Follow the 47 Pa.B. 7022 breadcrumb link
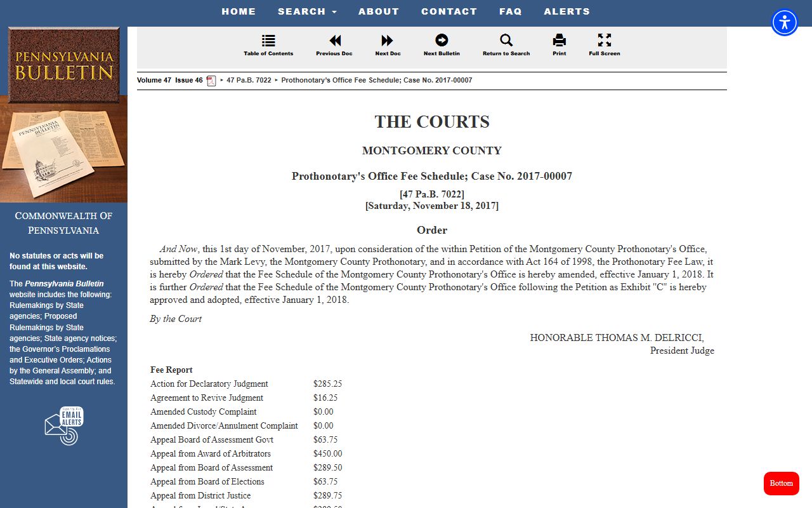Image resolution: width=812 pixels, height=508 pixels. (x=249, y=81)
